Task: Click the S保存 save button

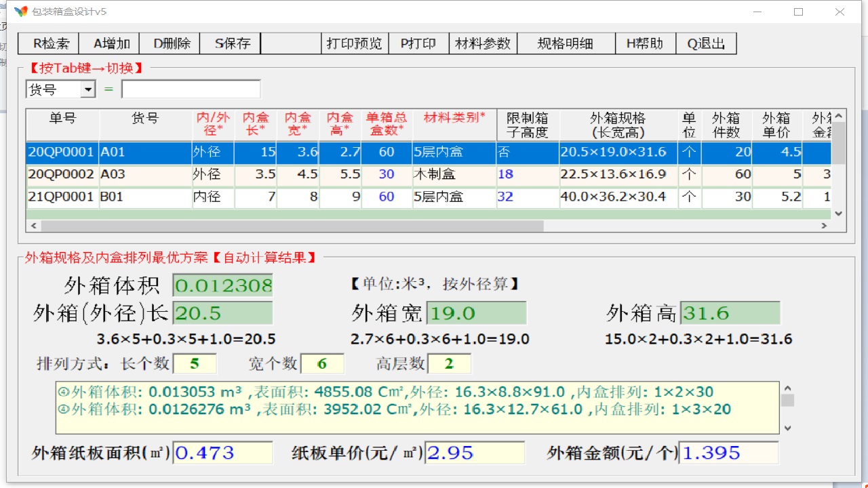Action: 230,43
